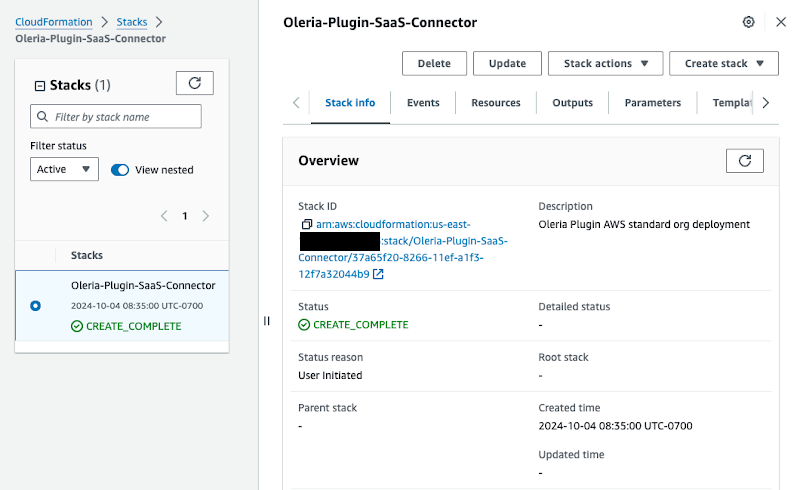Click the Stacks column header
800x490 pixels.
click(87, 255)
